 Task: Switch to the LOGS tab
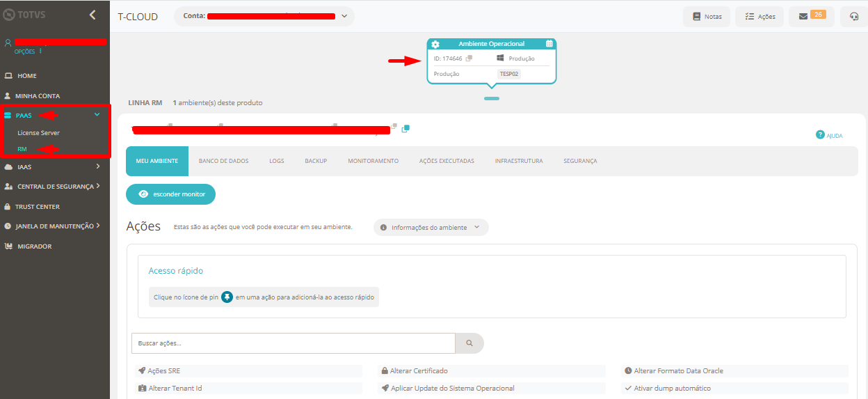click(277, 161)
